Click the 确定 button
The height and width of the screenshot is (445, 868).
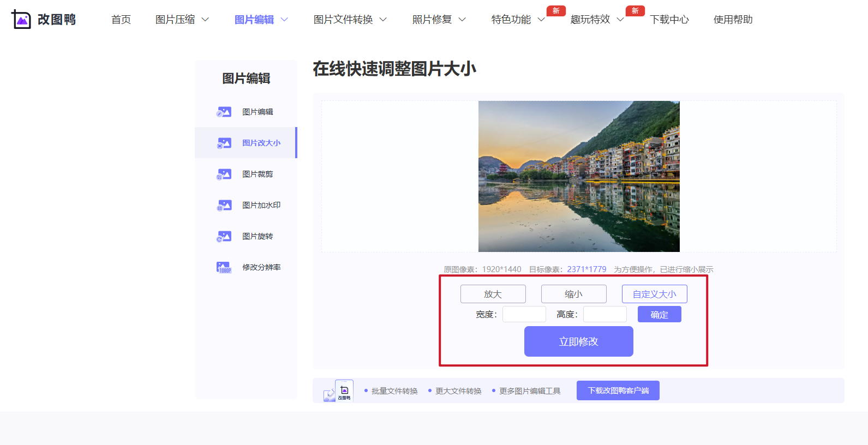[660, 315]
